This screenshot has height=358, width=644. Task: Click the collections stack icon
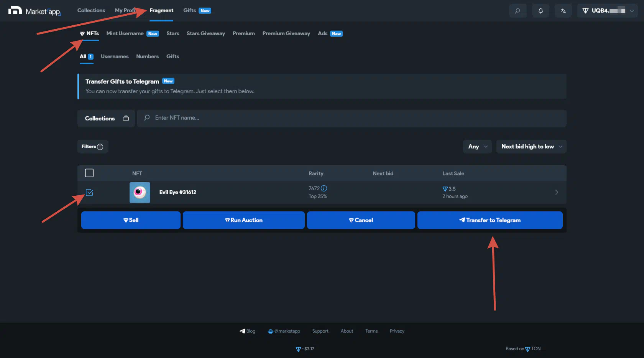pos(126,118)
